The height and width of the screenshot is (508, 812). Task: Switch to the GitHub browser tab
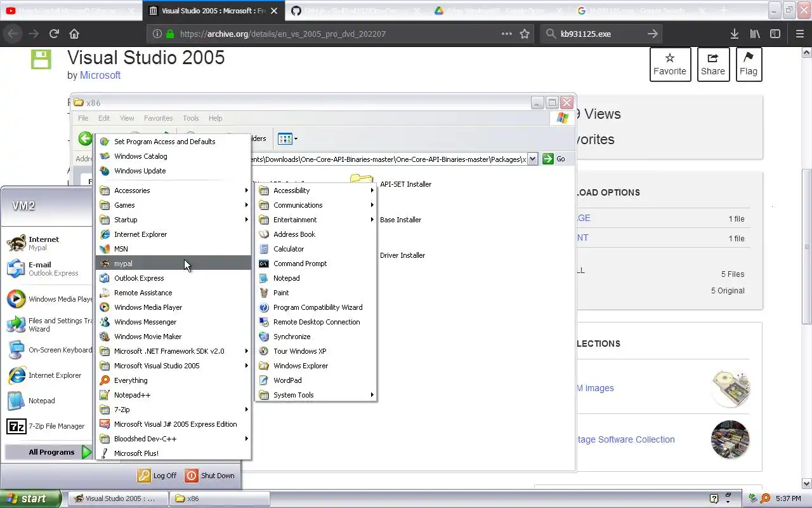[355, 11]
